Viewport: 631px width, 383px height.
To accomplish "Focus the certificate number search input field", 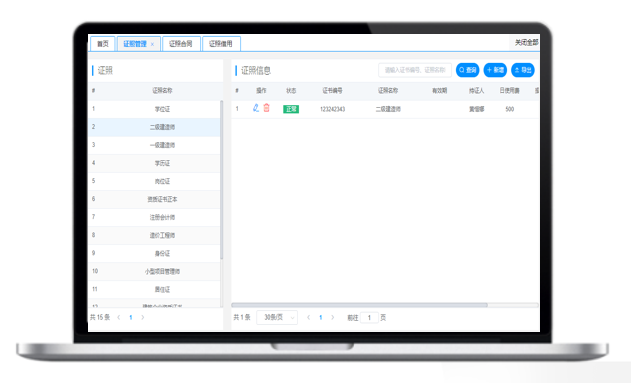I will click(x=414, y=70).
